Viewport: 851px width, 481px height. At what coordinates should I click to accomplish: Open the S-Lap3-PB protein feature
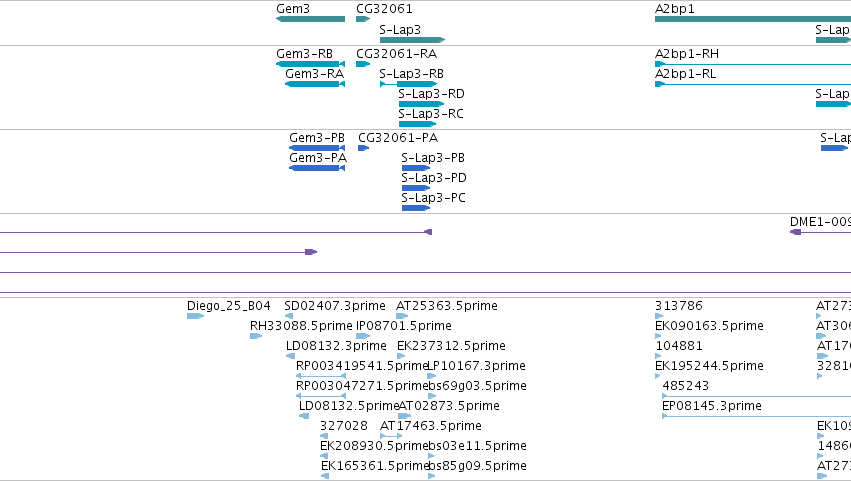(416, 168)
